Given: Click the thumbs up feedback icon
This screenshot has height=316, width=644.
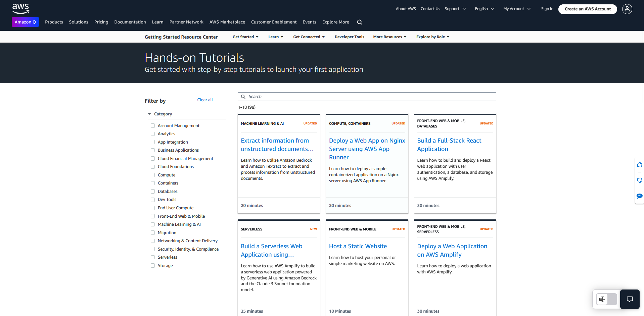Looking at the screenshot, I should pyautogui.click(x=639, y=164).
